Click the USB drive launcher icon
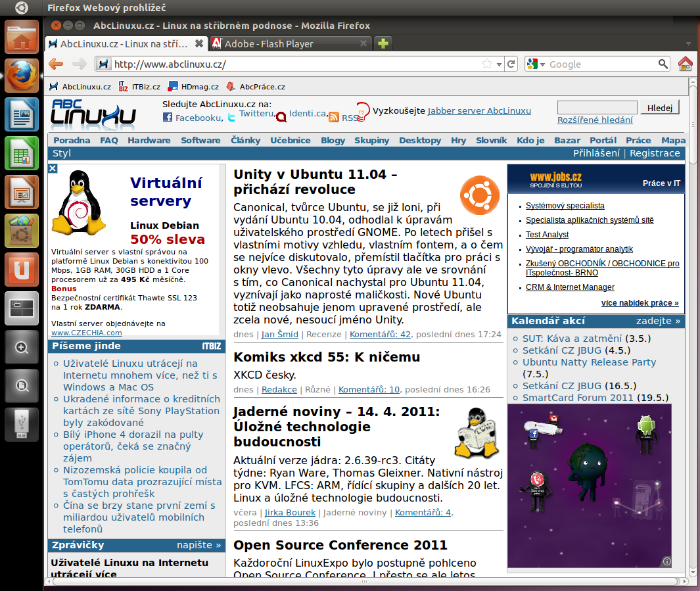The width and height of the screenshot is (700, 591). (22, 425)
